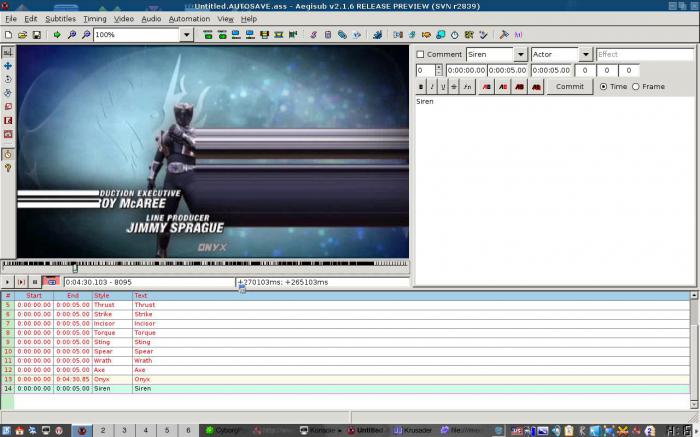This screenshot has width=700, height=437.
Task: Open the Automation menu
Action: pyautogui.click(x=189, y=19)
